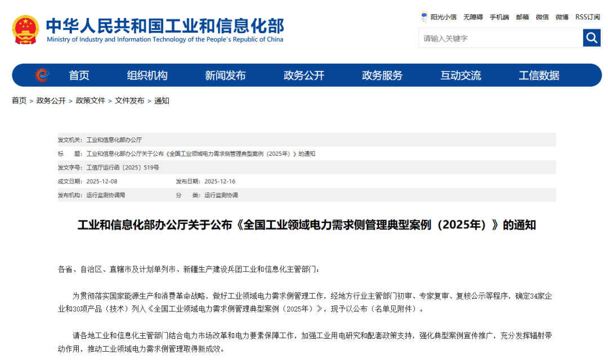Go to 文件发布 via breadcrumb
608x364 pixels.
pyautogui.click(x=129, y=101)
